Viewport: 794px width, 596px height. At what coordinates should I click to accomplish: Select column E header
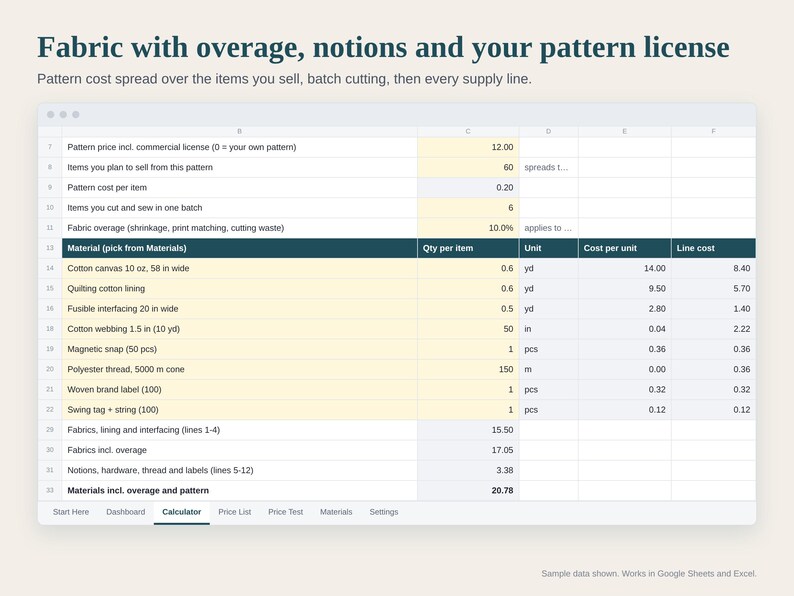625,132
